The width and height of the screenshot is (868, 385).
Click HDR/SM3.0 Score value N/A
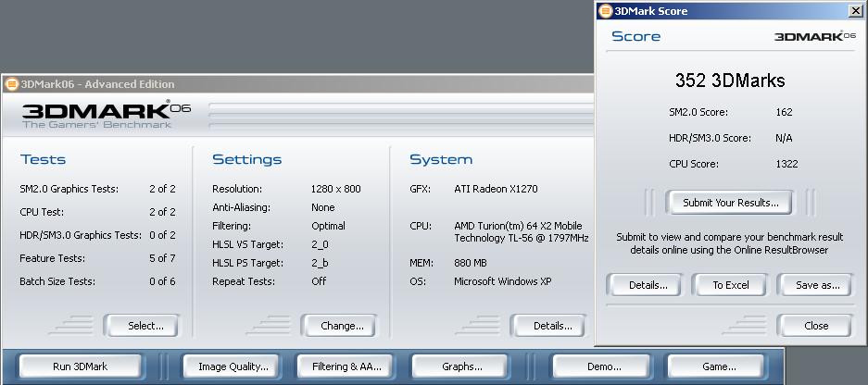[x=784, y=138]
